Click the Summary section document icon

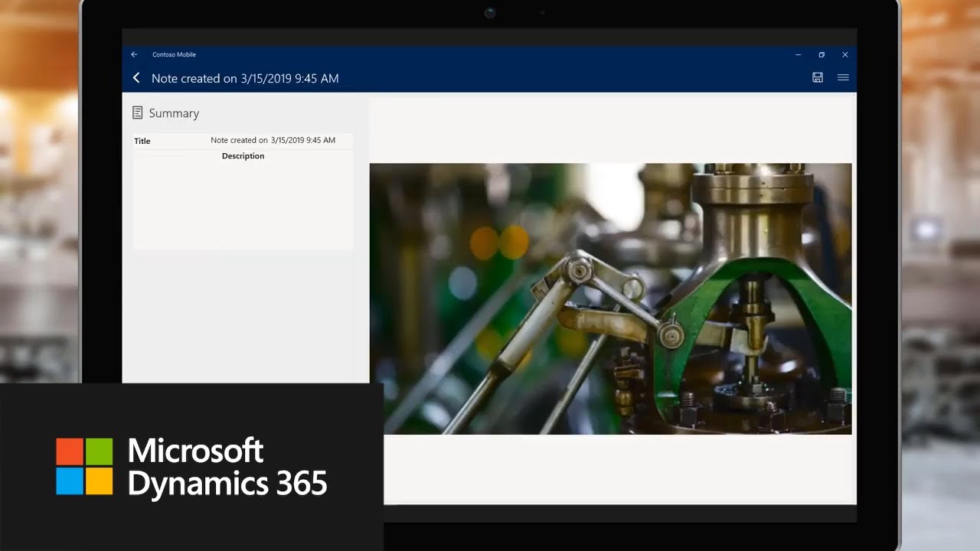click(x=138, y=113)
